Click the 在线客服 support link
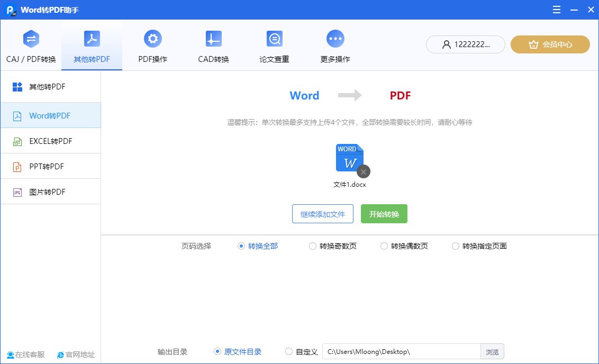This screenshot has height=364, width=599. [x=25, y=354]
